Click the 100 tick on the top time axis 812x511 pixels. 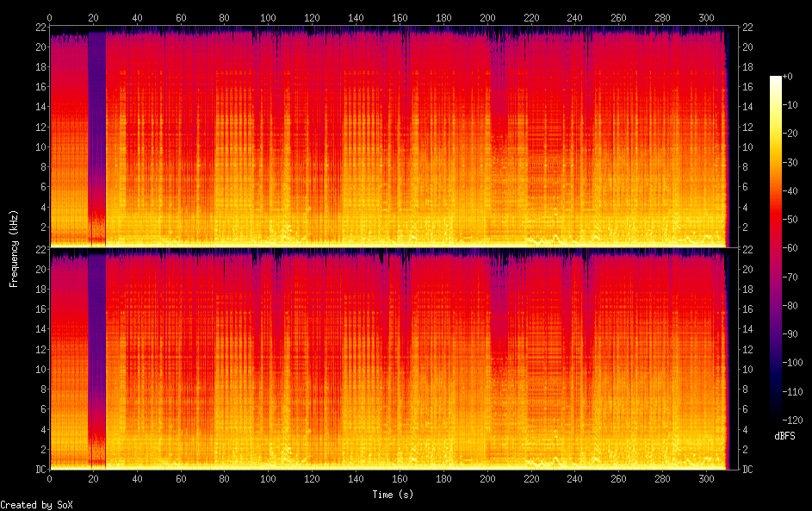[268, 18]
